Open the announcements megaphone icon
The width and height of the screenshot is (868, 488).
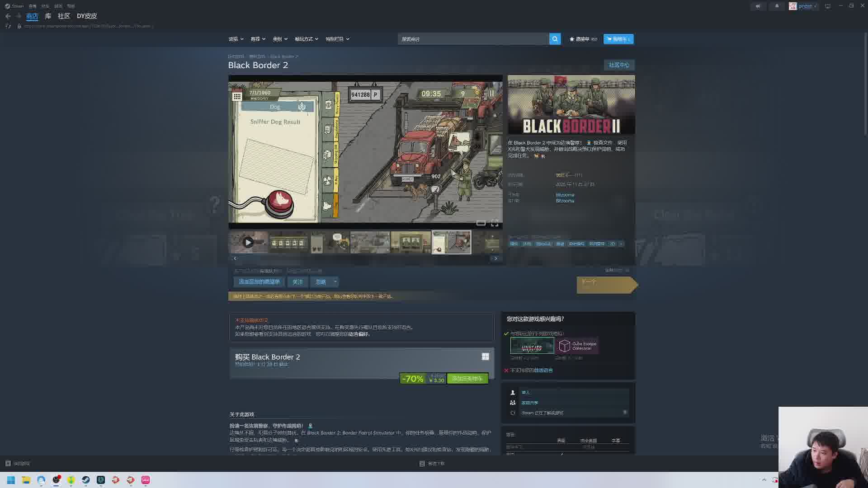click(758, 6)
